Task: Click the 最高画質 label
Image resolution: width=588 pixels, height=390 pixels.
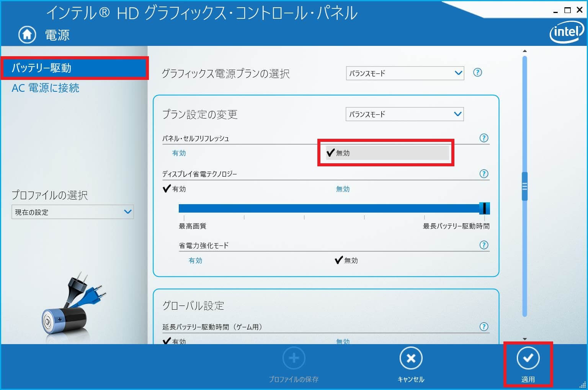Action: point(193,226)
